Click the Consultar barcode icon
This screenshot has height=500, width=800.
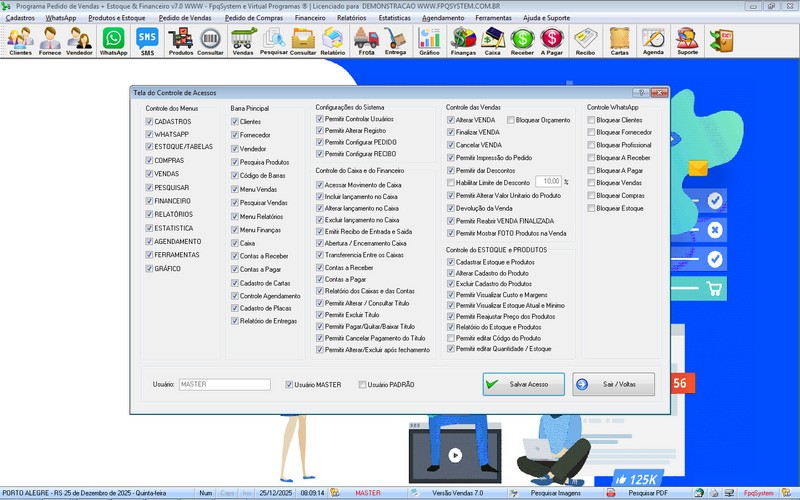210,41
